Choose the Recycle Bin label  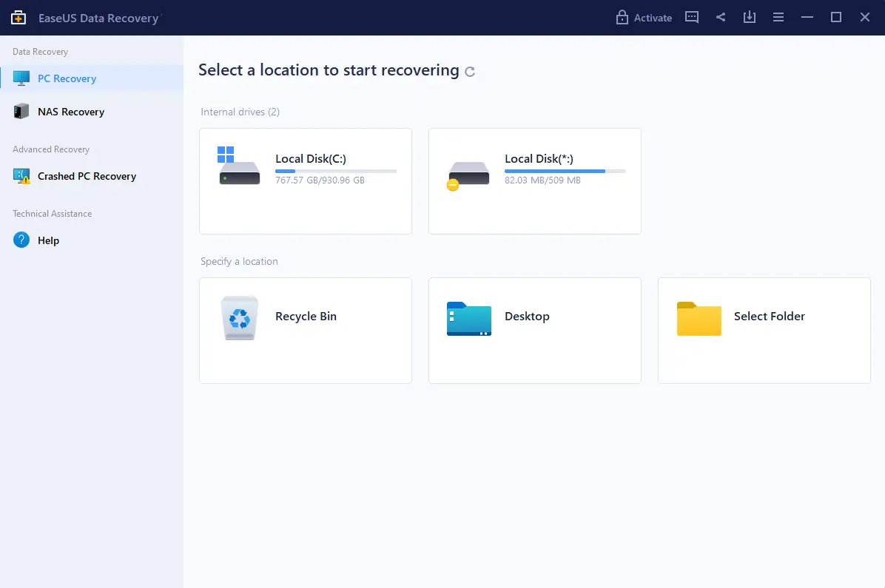click(x=306, y=316)
